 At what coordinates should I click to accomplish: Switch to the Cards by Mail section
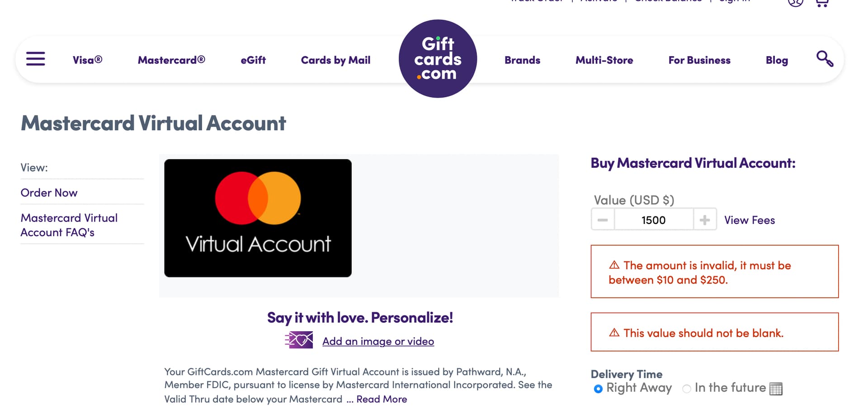click(335, 59)
